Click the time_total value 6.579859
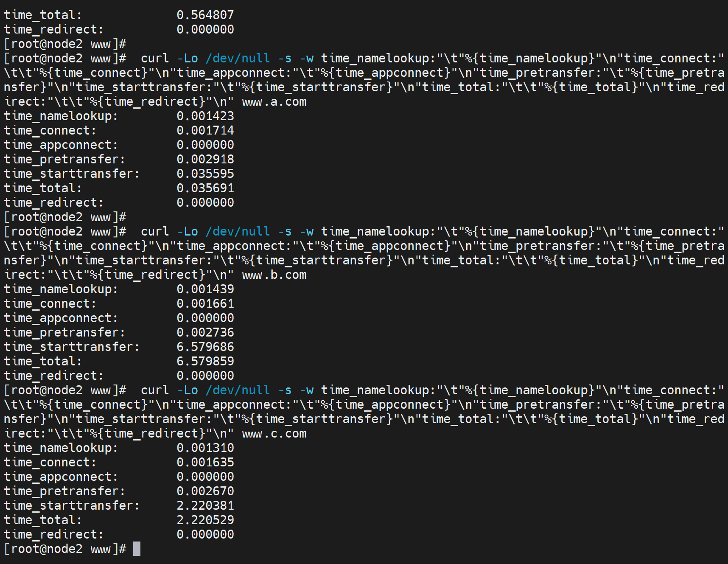 click(x=205, y=361)
